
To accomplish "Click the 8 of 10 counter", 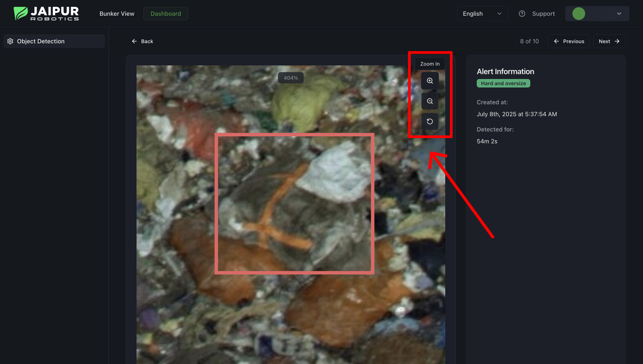I will coord(529,41).
